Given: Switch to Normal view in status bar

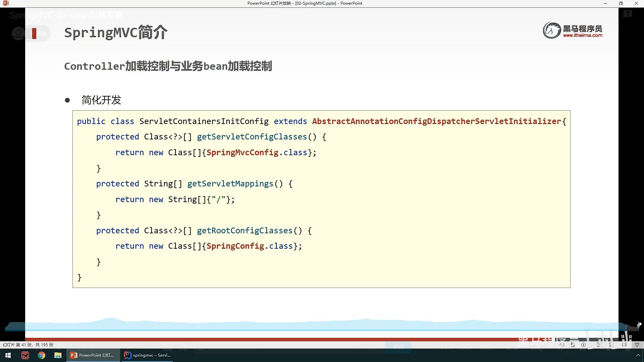Looking at the screenshot, I should pos(599,345).
